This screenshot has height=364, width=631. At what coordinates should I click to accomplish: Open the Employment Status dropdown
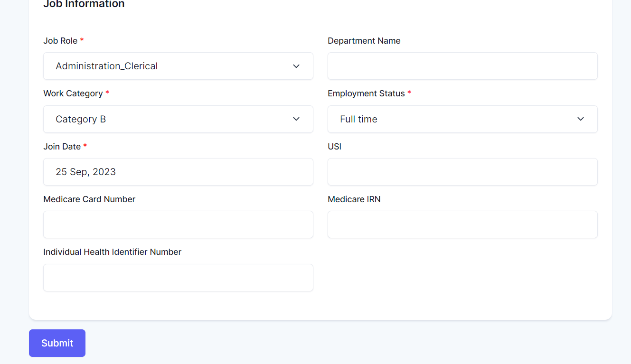[462, 119]
